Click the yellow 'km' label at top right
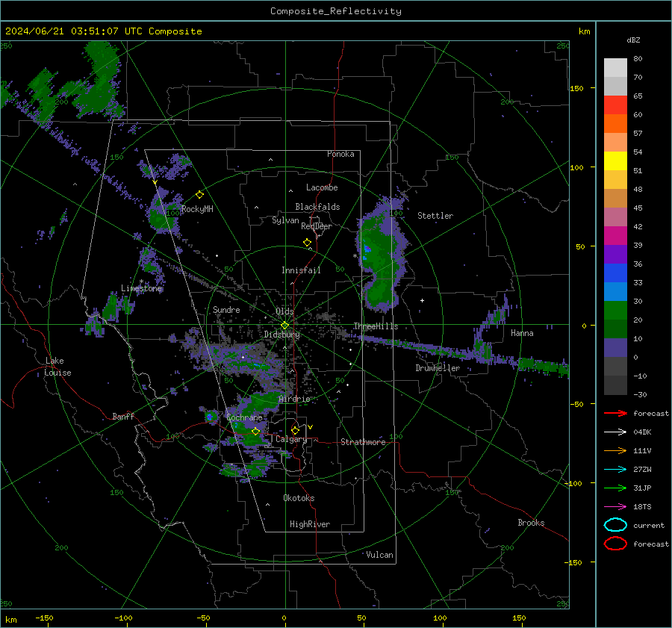 584,31
